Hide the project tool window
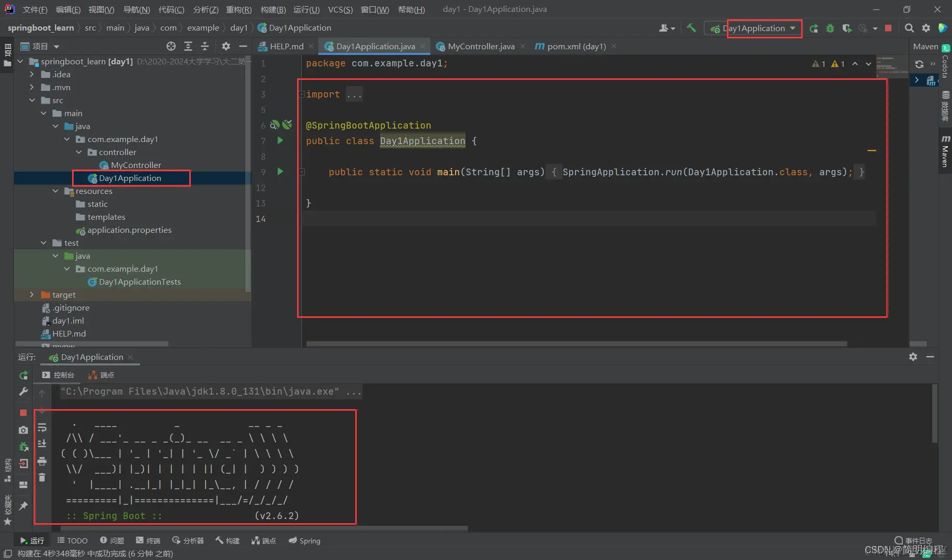The image size is (952, 560). 243,46
